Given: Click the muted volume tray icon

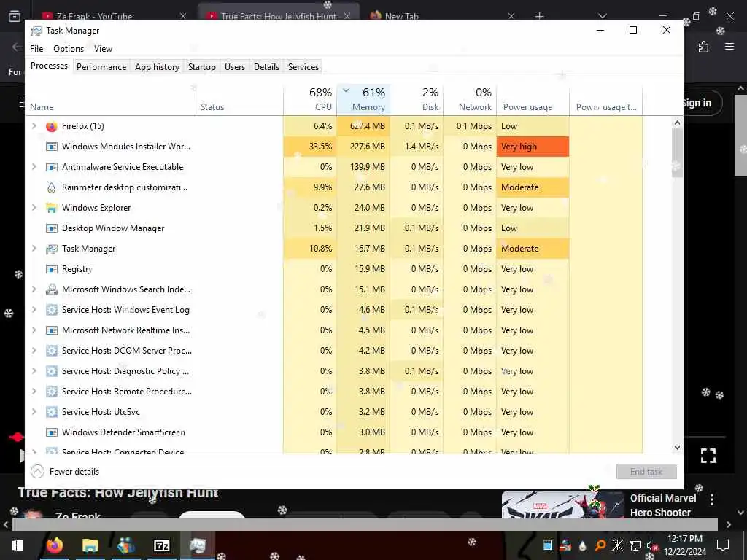Looking at the screenshot, I should 651,545.
